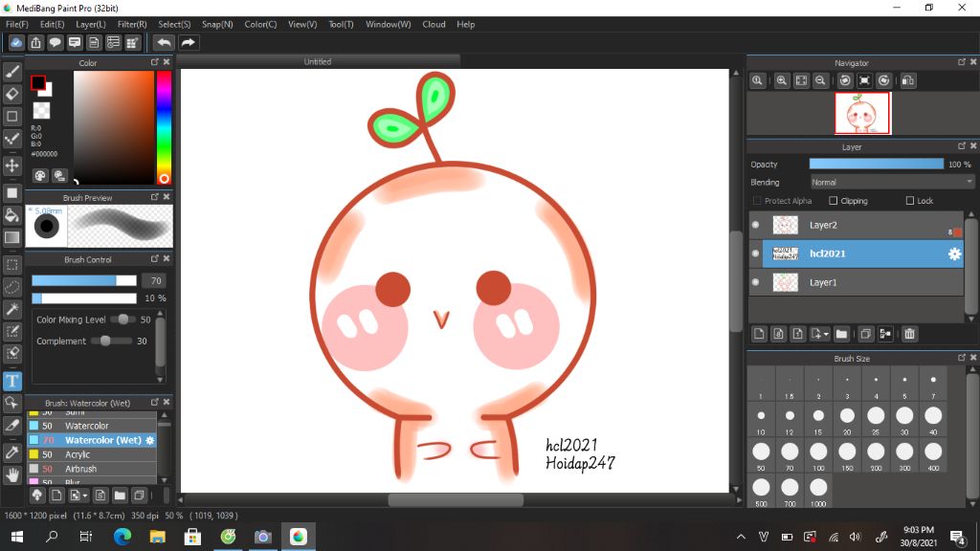Image resolution: width=980 pixels, height=551 pixels.
Task: Click the Redo arrow in toolbar
Action: (188, 42)
